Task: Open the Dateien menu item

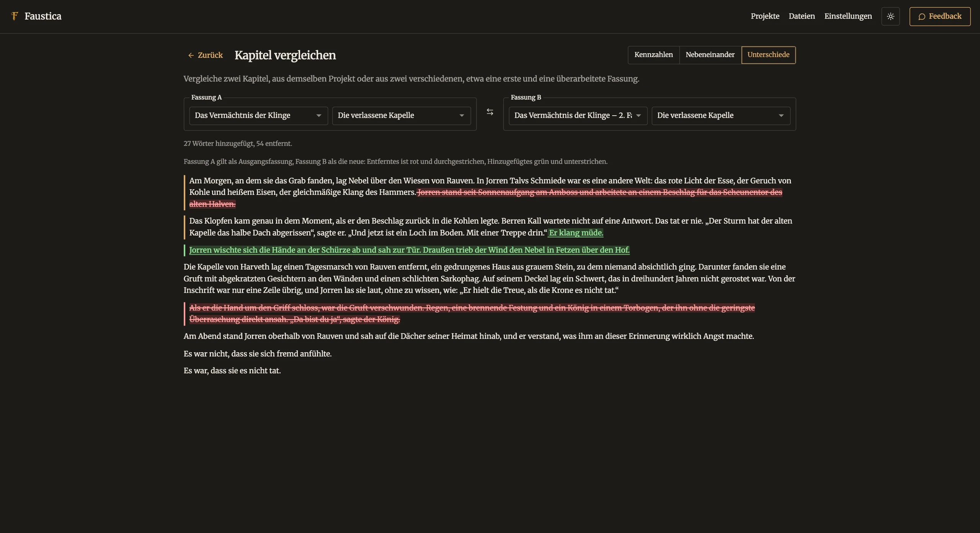Action: (x=802, y=16)
